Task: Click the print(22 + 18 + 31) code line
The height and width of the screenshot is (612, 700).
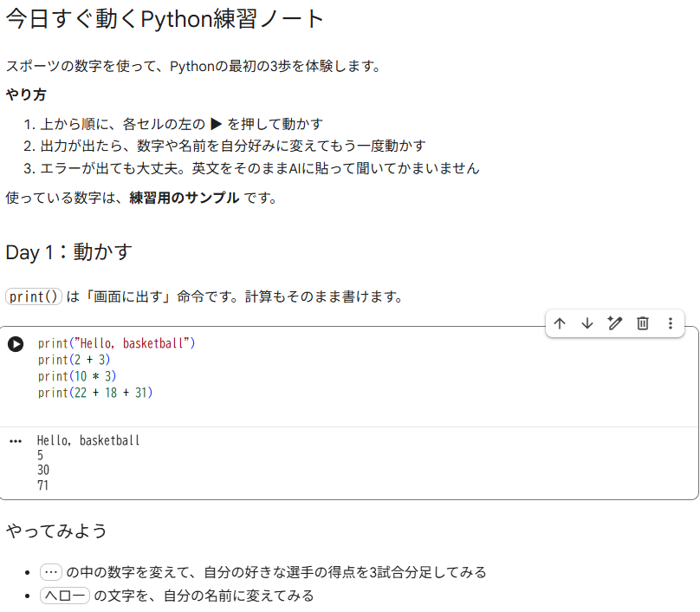Action: tap(95, 393)
